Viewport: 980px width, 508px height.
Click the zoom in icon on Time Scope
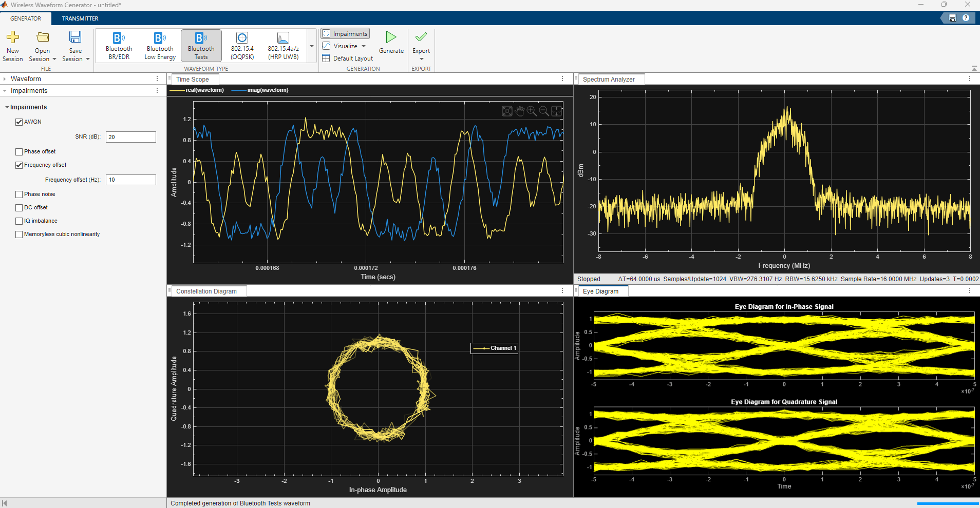coord(532,111)
